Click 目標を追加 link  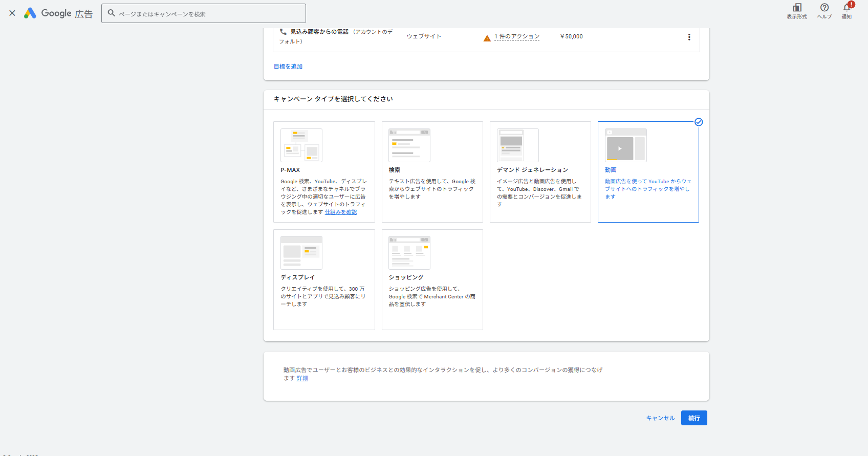[x=288, y=67]
